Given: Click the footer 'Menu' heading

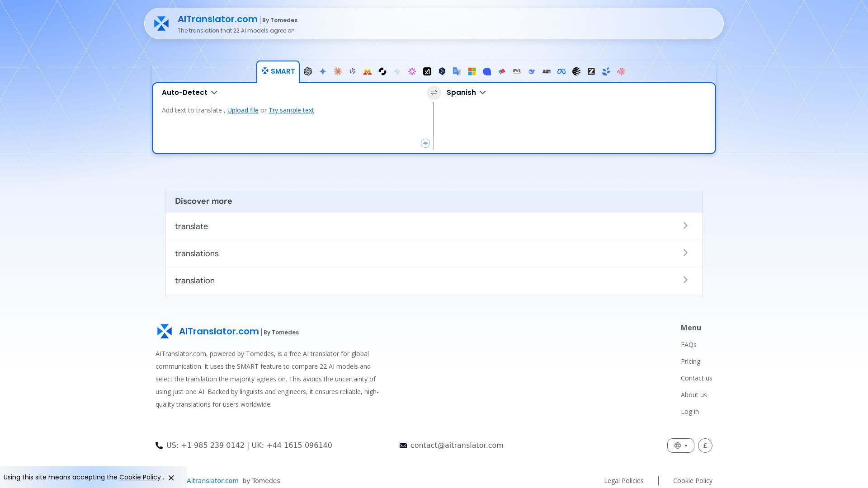Looking at the screenshot, I should 691,328.
